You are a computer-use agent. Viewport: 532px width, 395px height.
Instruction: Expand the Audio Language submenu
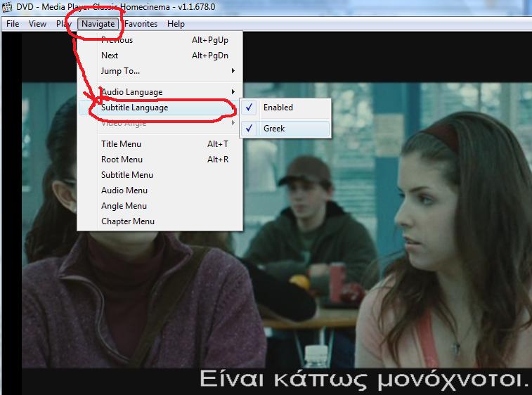pyautogui.click(x=160, y=92)
